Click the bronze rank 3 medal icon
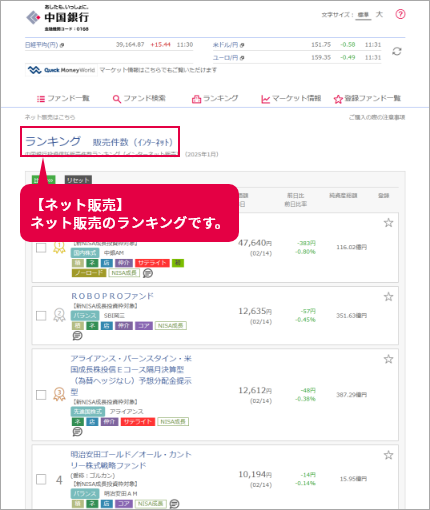The image size is (430, 510). click(x=59, y=395)
